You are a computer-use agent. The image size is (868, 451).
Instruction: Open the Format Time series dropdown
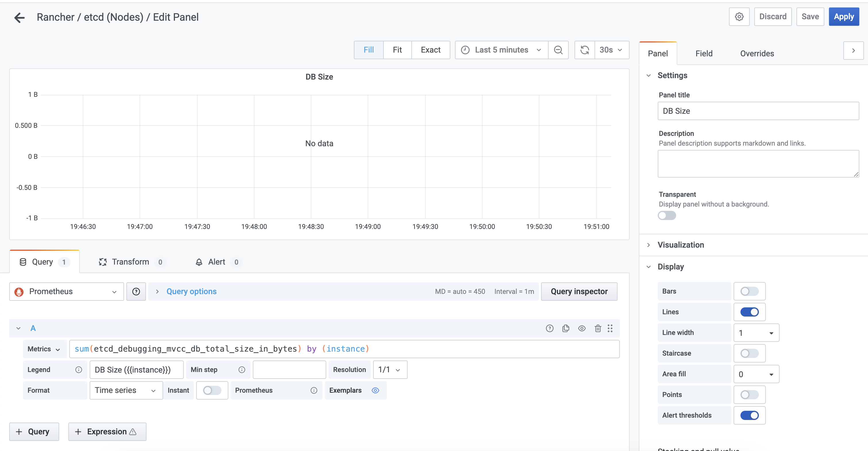pos(126,390)
